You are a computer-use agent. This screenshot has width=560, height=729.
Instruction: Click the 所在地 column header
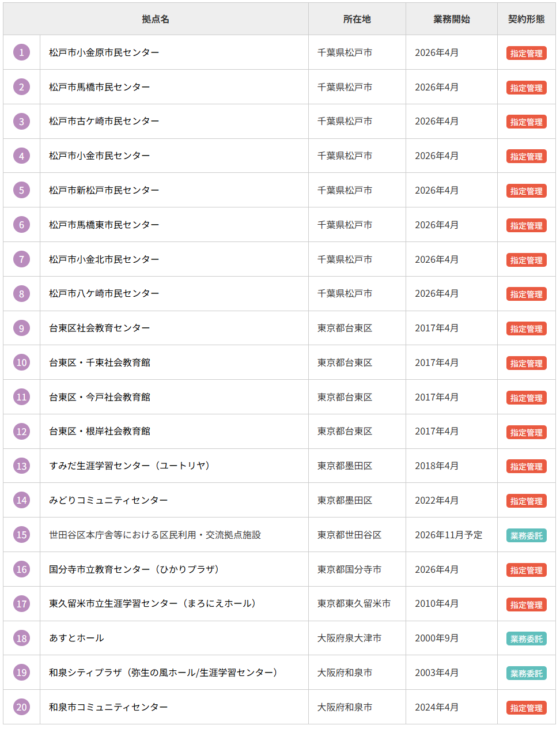coord(357,19)
